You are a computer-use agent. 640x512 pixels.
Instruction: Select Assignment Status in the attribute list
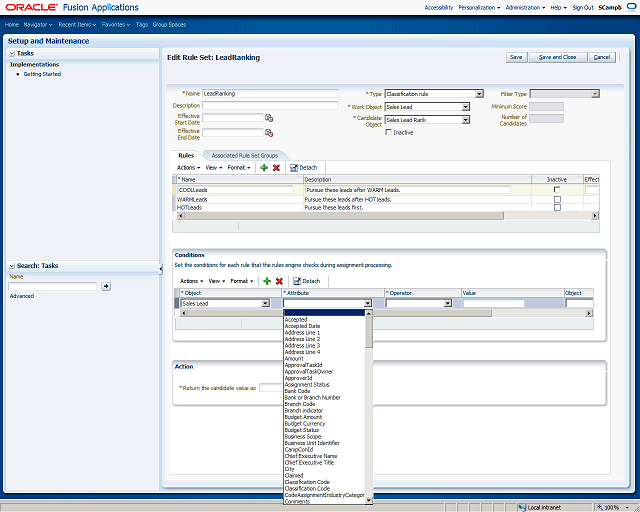tap(307, 385)
